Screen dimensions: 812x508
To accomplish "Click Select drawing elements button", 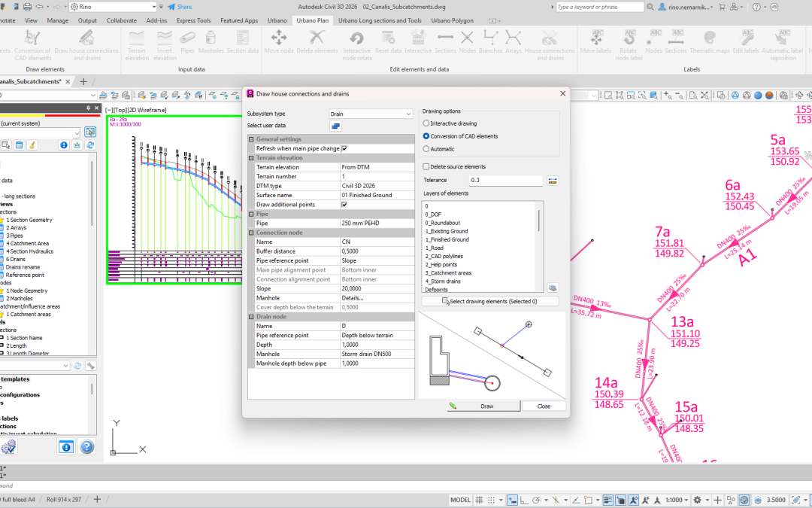I will 490,301.
